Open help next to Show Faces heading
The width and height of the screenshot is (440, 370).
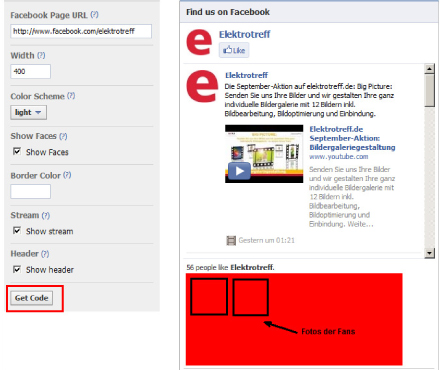click(63, 136)
